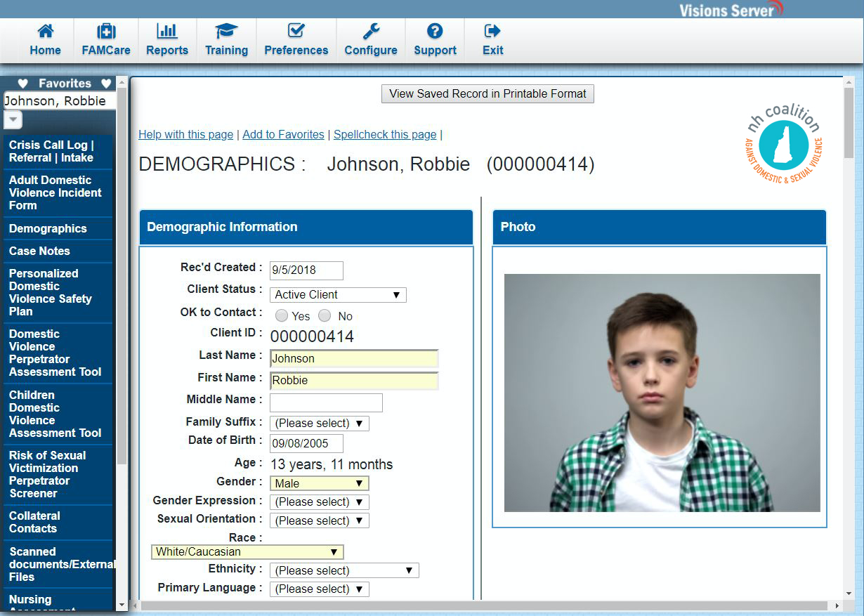This screenshot has height=616, width=864.
Task: Go to Home in the toolbar
Action: point(46,41)
